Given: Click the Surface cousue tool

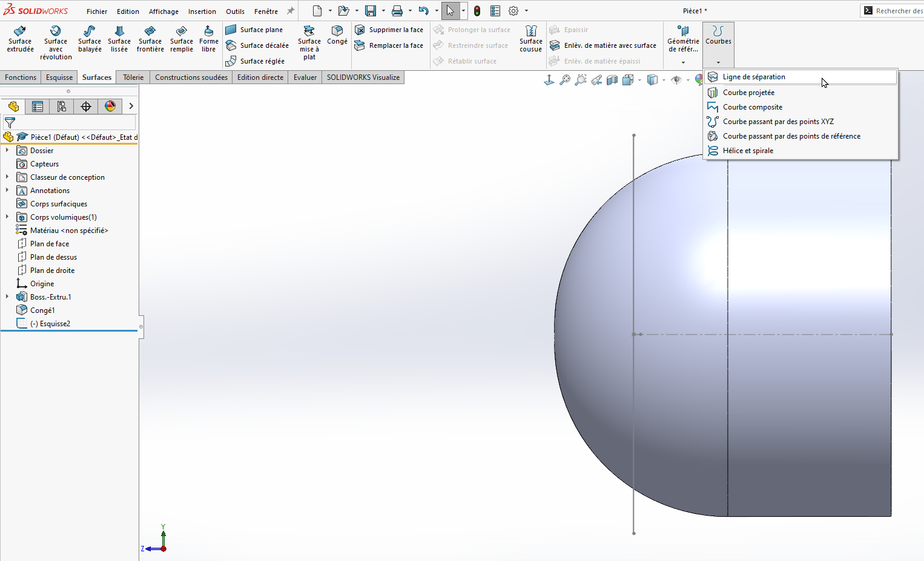Looking at the screenshot, I should 530,39.
